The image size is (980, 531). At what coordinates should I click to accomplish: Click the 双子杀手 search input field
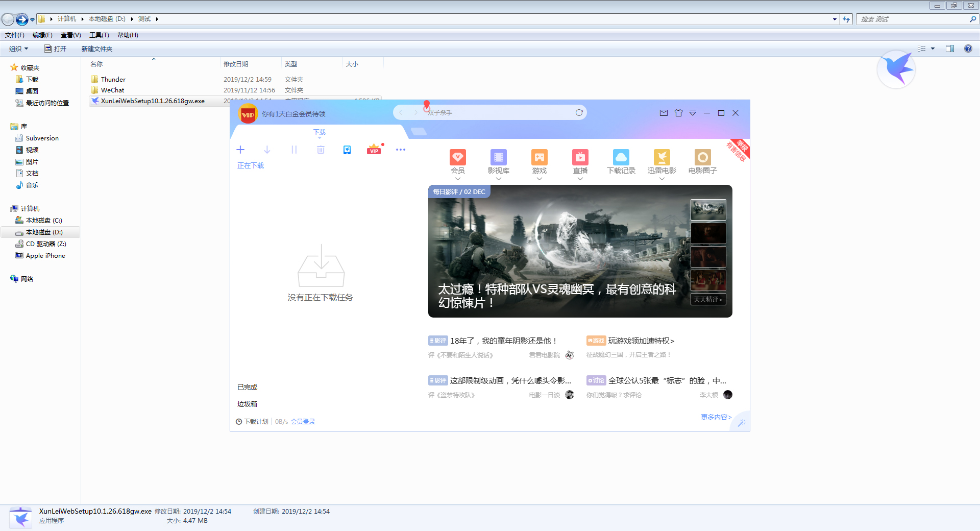coord(490,112)
